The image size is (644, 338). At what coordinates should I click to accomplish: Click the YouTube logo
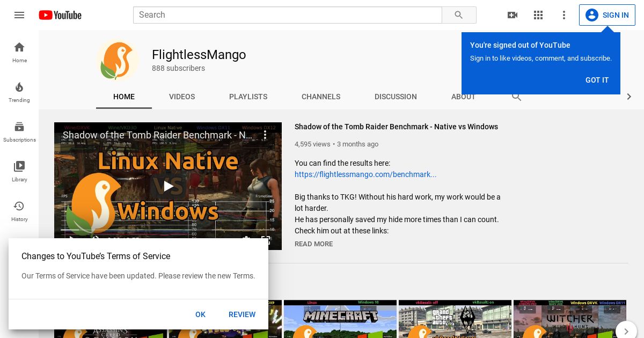[x=60, y=15]
